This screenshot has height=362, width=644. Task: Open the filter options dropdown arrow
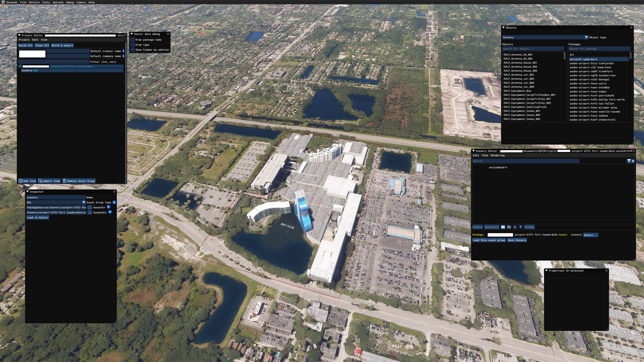(x=633, y=161)
